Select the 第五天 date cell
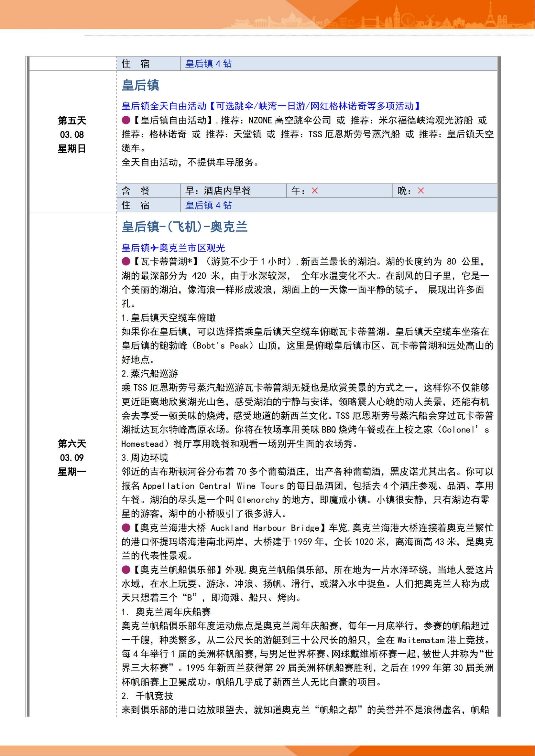The height and width of the screenshot is (756, 535). pos(72,135)
